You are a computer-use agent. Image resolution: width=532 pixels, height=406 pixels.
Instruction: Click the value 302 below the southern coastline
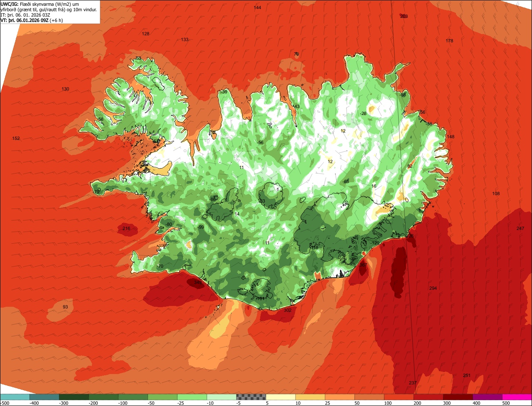[288, 310]
